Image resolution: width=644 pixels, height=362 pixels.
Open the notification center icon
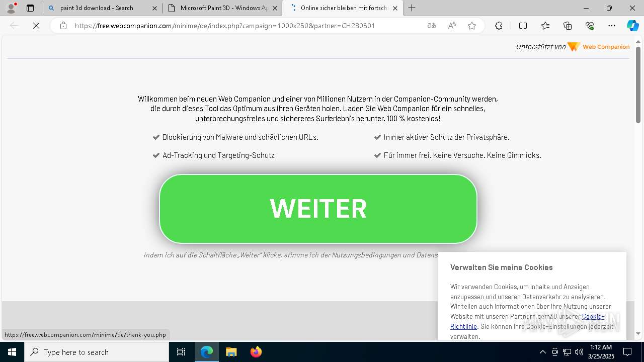627,352
